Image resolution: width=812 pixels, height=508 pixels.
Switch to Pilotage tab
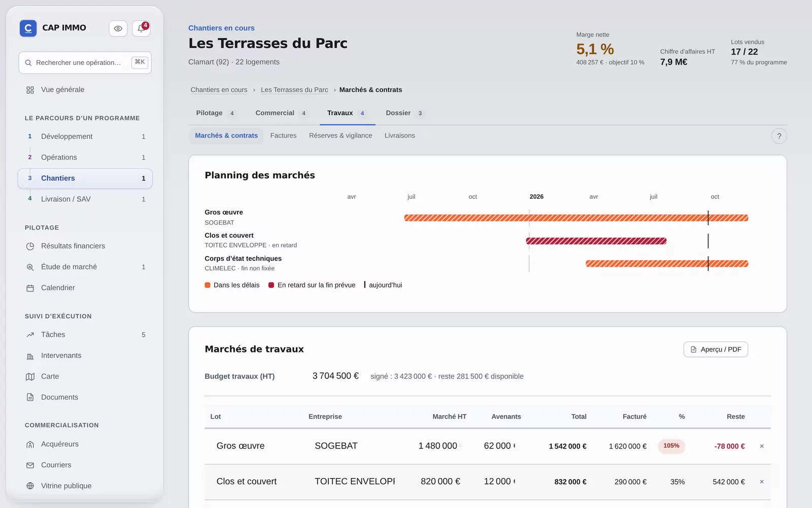(215, 113)
